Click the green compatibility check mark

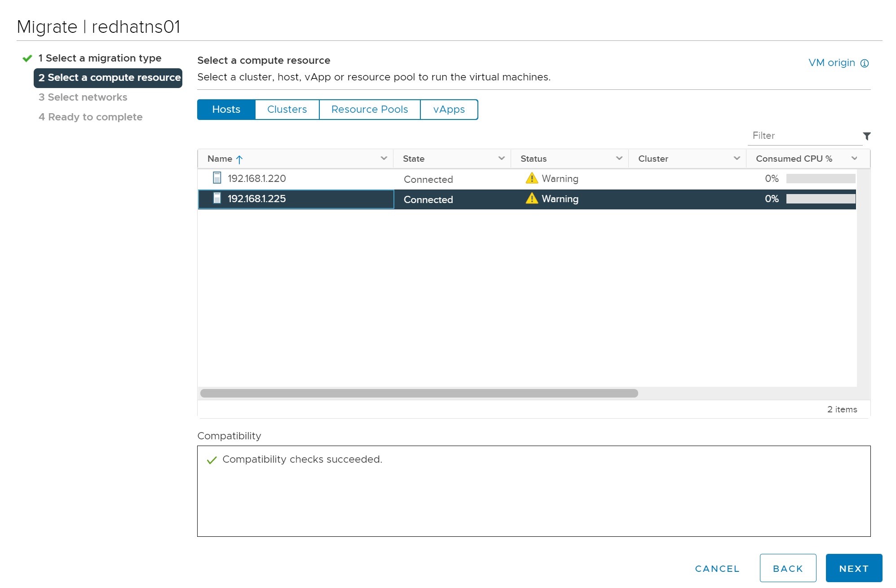point(212,460)
